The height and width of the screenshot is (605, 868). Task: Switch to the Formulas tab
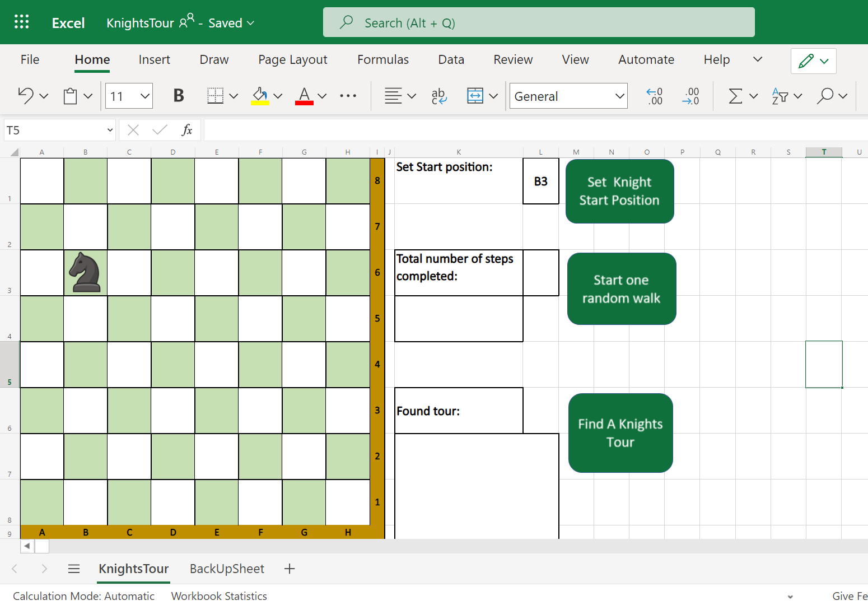coord(383,59)
